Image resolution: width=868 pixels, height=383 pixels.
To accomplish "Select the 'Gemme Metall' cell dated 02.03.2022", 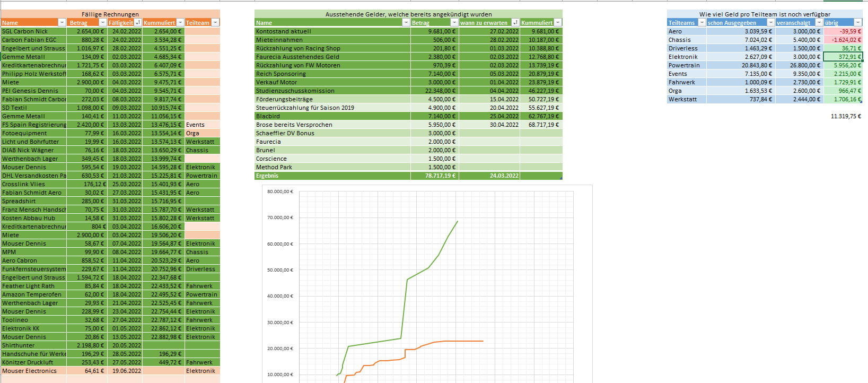I will pyautogui.click(x=33, y=57).
